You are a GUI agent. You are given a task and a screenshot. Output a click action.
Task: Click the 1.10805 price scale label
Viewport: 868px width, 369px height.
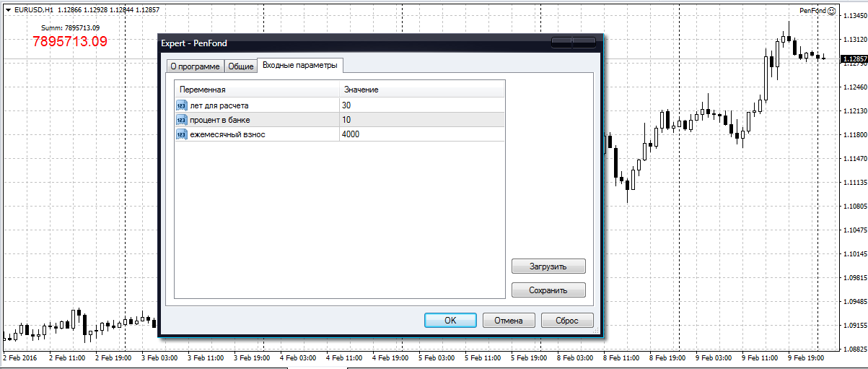pyautogui.click(x=855, y=207)
